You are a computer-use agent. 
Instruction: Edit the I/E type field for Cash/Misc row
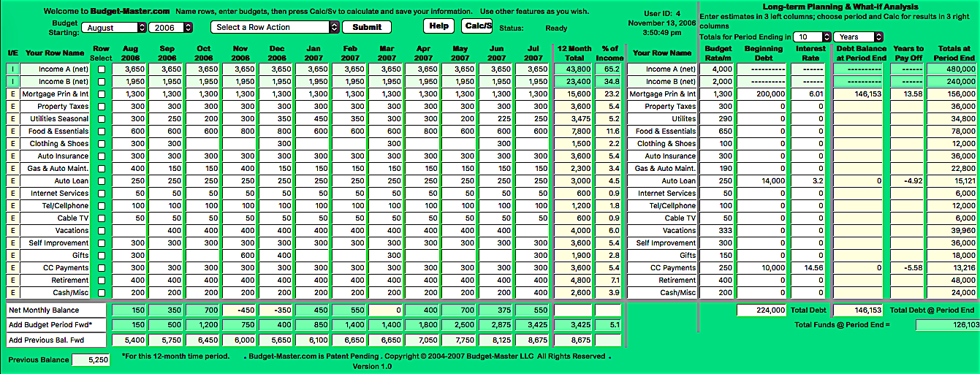point(13,293)
